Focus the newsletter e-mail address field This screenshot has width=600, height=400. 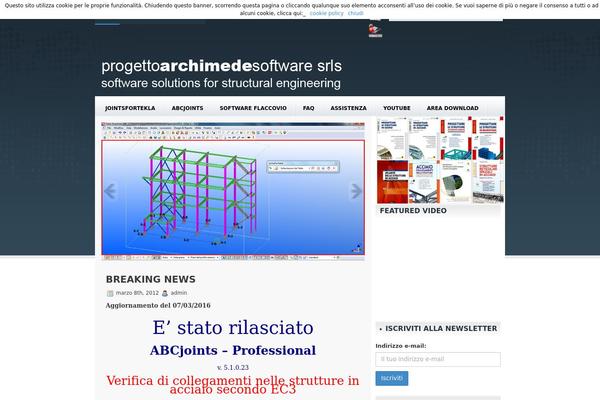(438, 359)
